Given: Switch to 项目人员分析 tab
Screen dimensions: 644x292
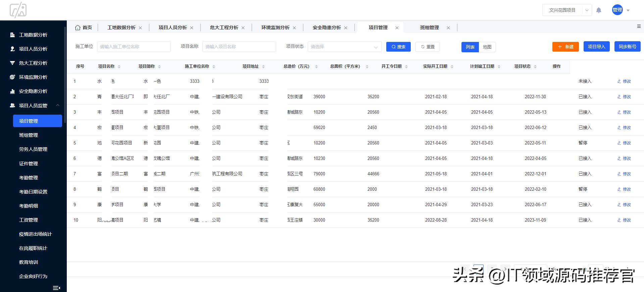Looking at the screenshot, I should [x=173, y=27].
